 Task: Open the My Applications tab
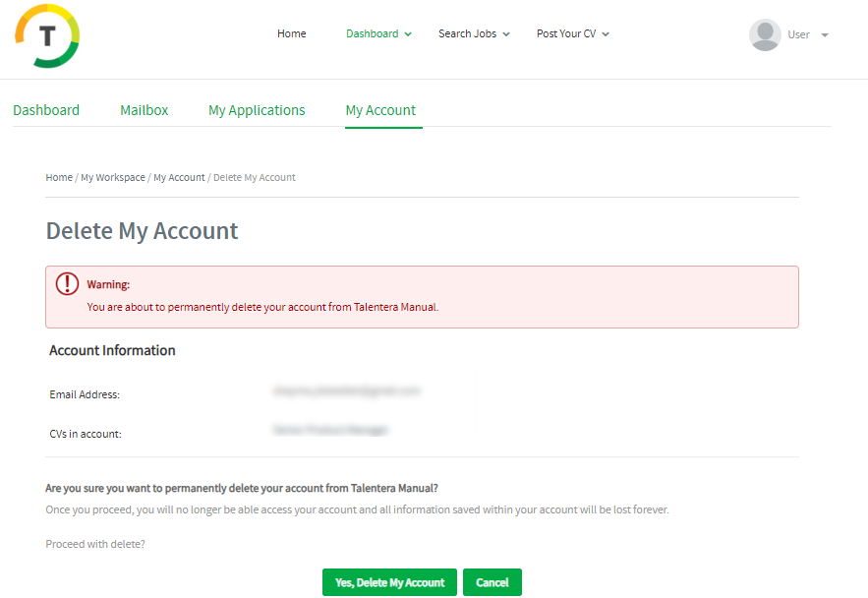257,110
